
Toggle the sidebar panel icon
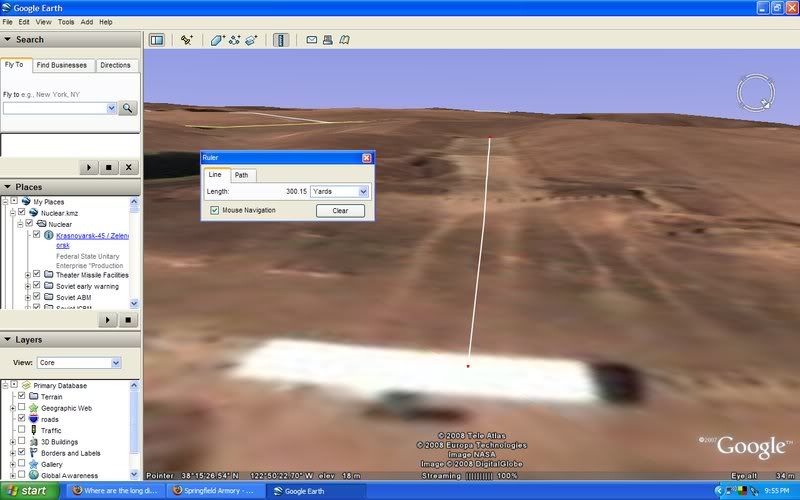point(157,40)
